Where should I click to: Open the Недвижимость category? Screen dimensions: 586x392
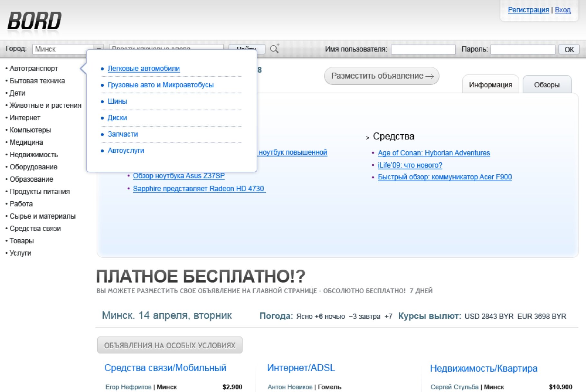(x=33, y=155)
